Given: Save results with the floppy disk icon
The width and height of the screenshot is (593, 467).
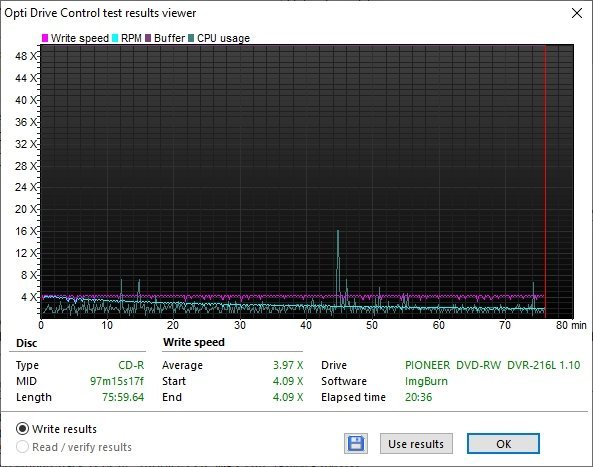Looking at the screenshot, I should pos(356,443).
